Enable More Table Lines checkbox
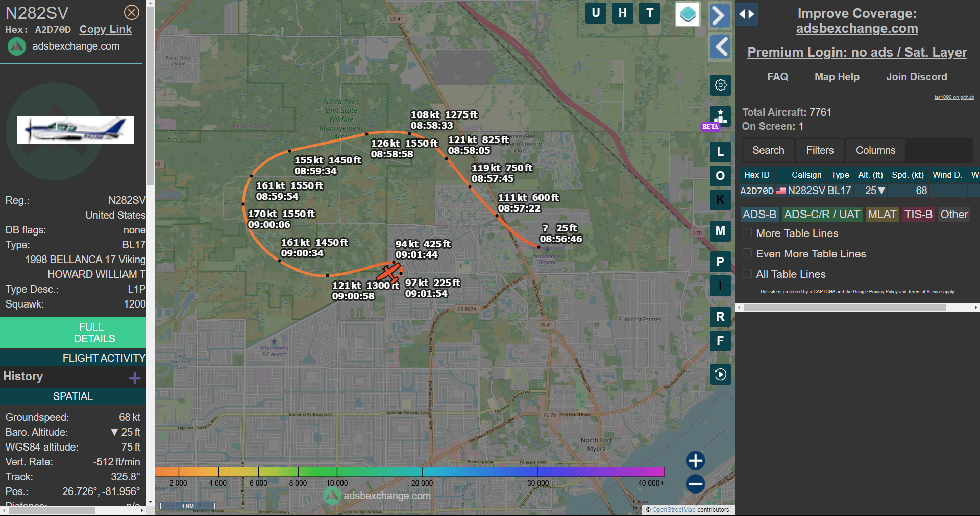 [x=747, y=233]
